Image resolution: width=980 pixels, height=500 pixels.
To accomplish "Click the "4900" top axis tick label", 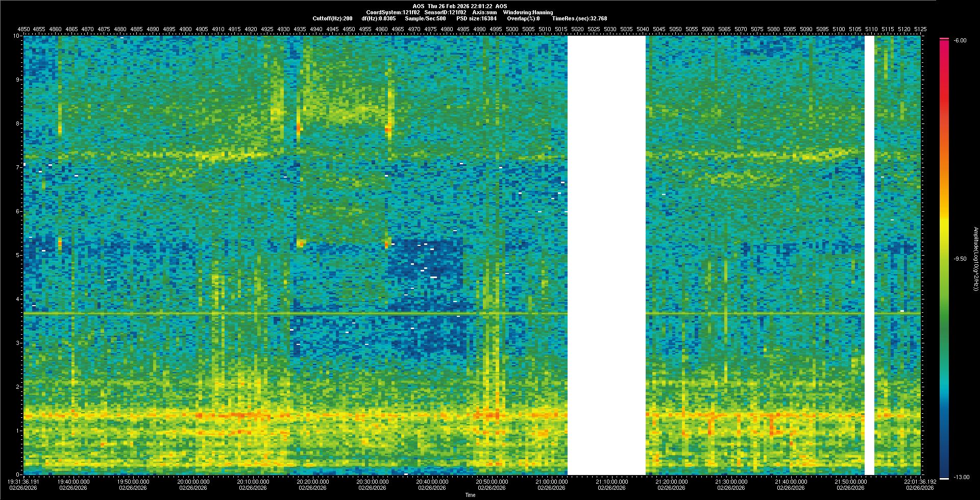I will click(186, 30).
